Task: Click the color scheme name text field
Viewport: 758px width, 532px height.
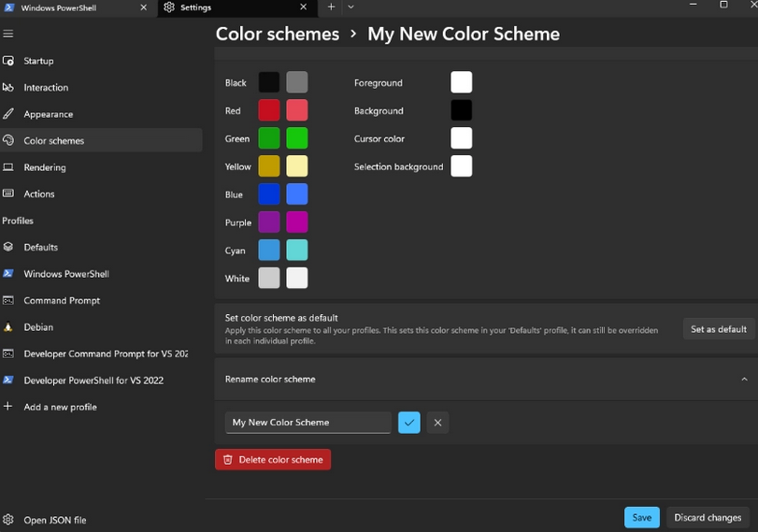Action: point(307,423)
